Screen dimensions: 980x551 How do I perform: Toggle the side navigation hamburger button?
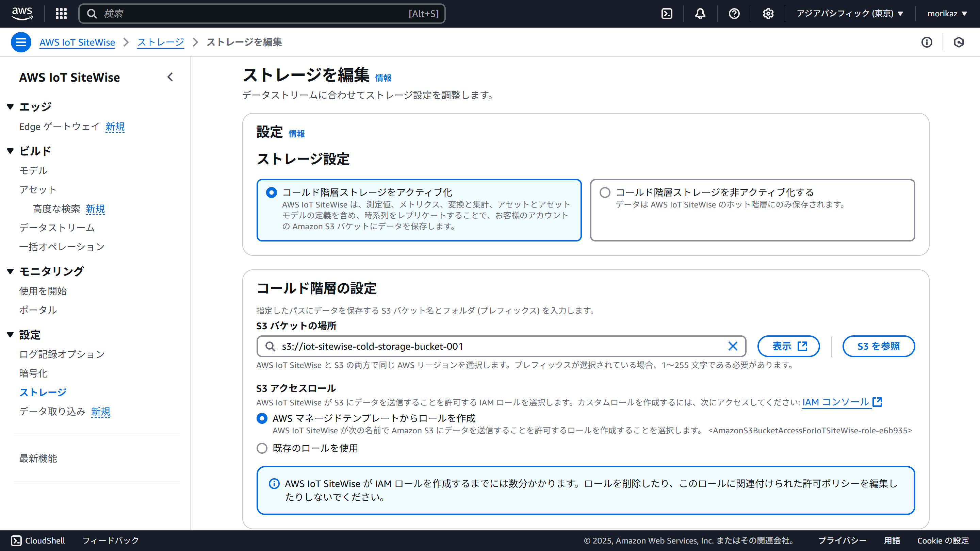21,42
